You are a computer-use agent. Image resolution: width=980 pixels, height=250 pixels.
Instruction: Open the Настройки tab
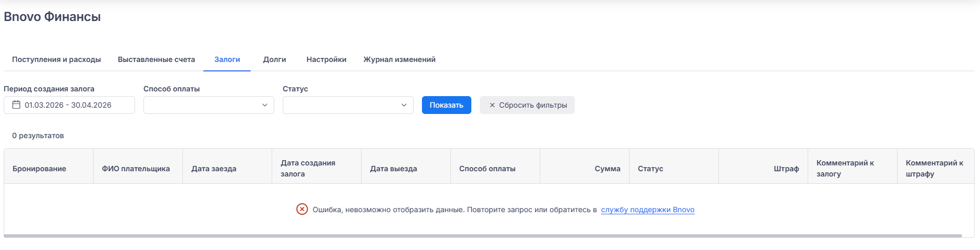click(326, 59)
